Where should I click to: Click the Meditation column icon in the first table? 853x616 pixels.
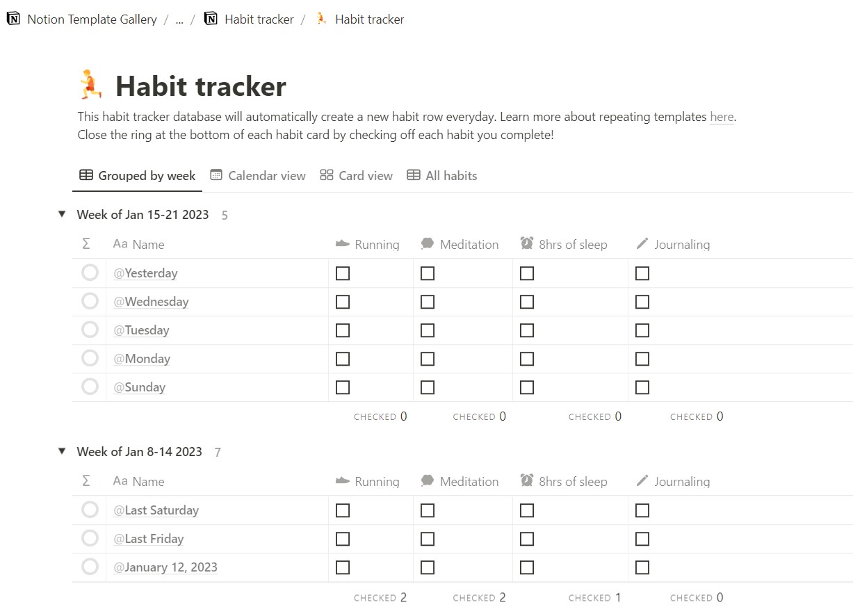(428, 244)
